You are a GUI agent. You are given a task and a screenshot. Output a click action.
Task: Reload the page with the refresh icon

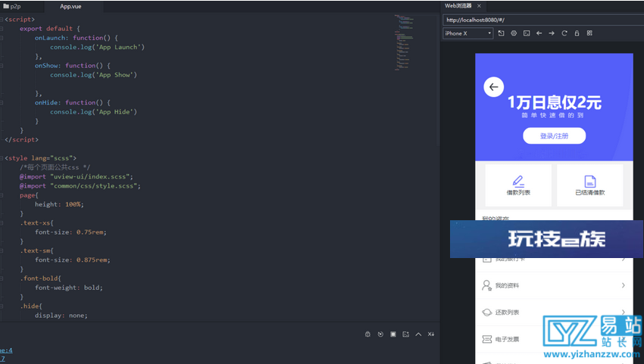tap(564, 33)
